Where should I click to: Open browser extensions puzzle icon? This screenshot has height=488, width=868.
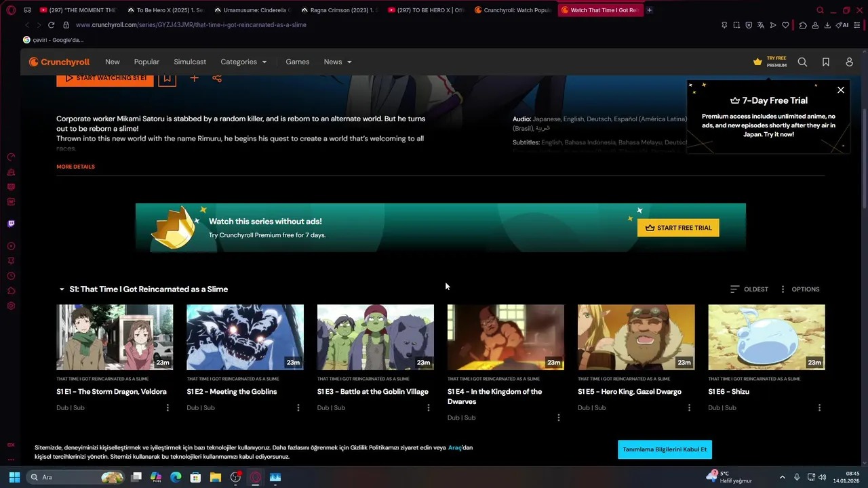(803, 25)
